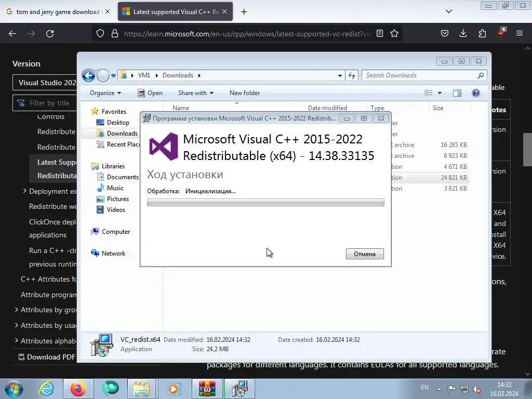Select Favorites in the navigation pane

114,112
